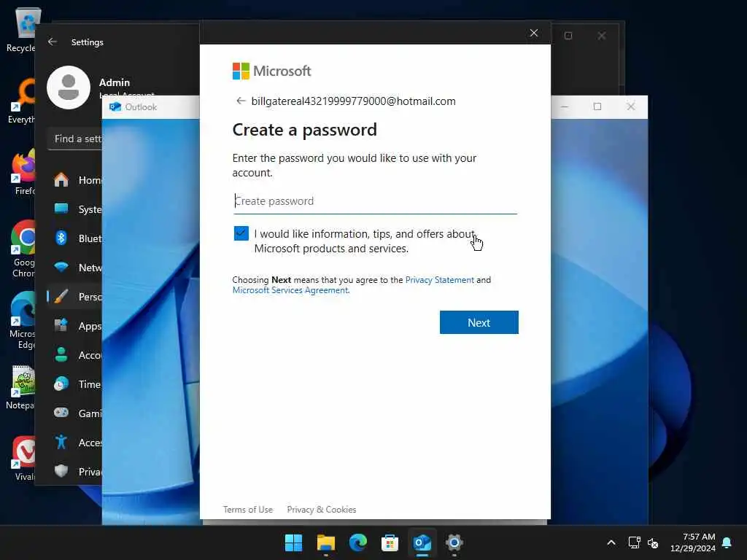Click the Outlook icon in window title bar
Screen dimensions: 747x560
(115, 106)
